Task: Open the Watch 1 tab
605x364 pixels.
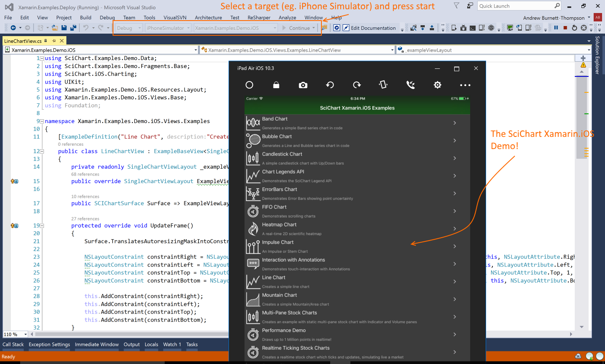Action: pos(172,344)
